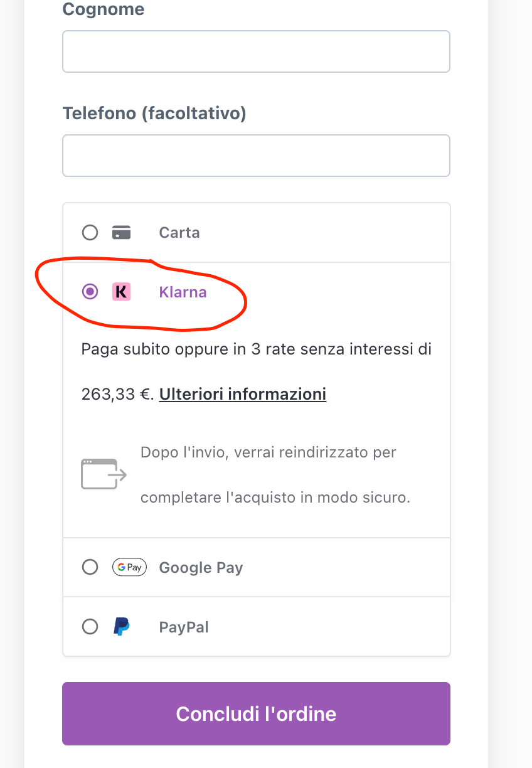This screenshot has height=768, width=532.
Task: Click the blue PayPal logo icon
Action: click(x=121, y=627)
